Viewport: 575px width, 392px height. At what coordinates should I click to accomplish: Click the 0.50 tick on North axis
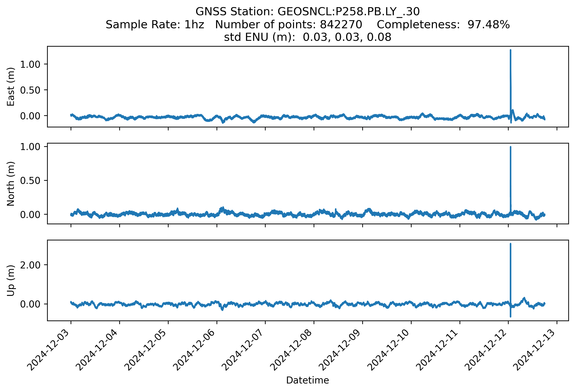tap(30, 181)
